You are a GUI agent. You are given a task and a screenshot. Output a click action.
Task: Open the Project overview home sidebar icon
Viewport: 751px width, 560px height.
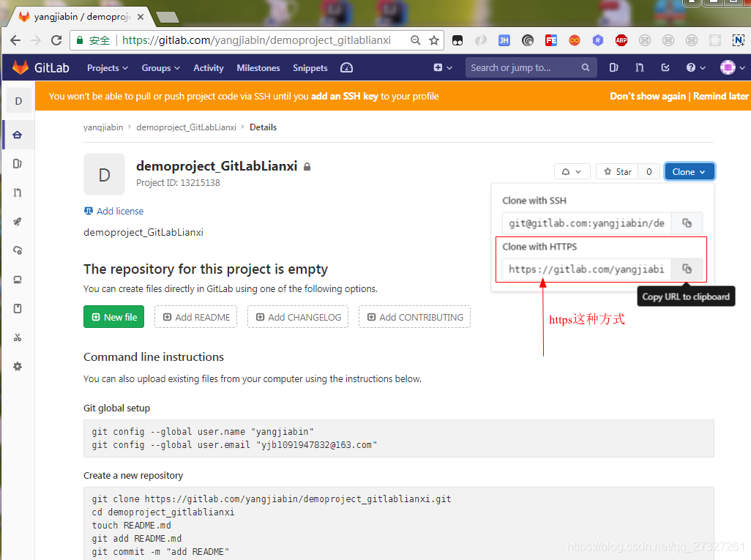[18, 135]
